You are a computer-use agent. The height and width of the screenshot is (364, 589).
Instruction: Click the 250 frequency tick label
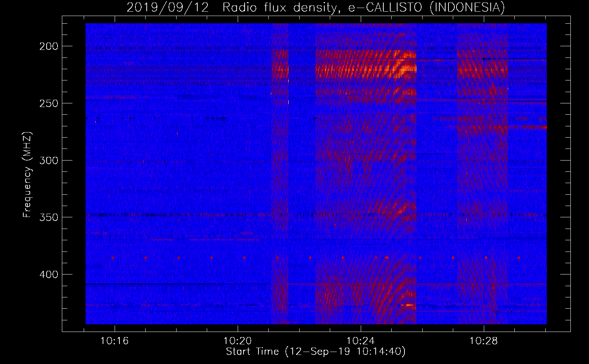[49, 103]
